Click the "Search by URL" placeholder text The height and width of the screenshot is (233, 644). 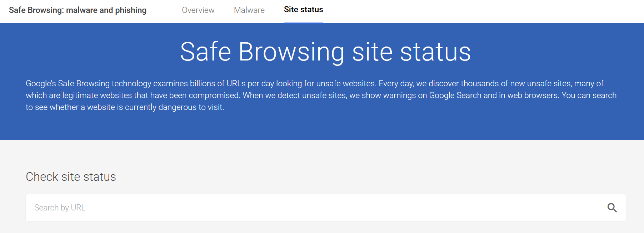60,208
